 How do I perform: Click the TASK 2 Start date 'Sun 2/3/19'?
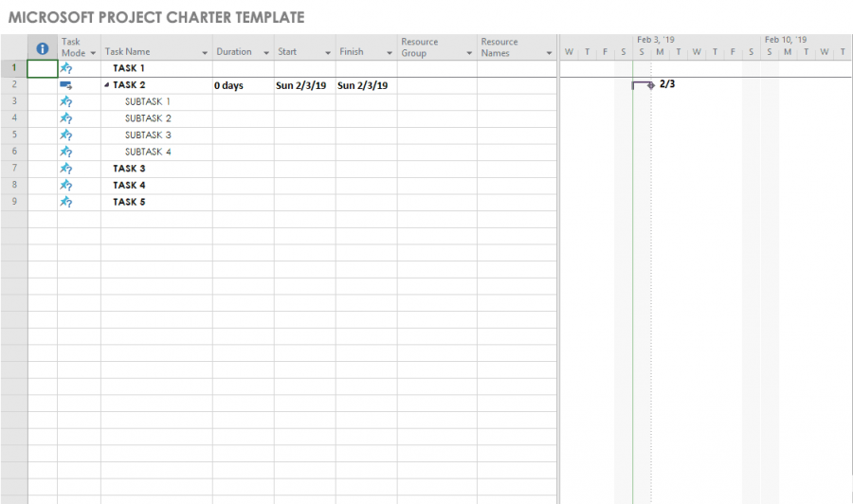[304, 85]
